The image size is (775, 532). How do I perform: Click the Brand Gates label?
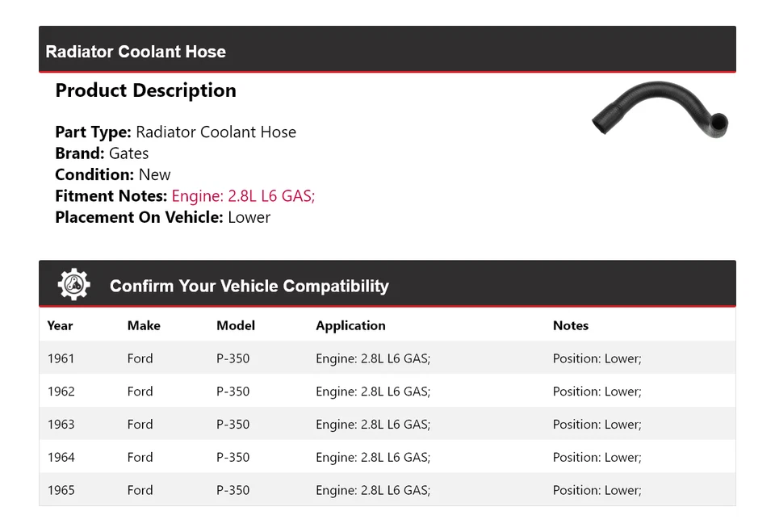point(102,153)
